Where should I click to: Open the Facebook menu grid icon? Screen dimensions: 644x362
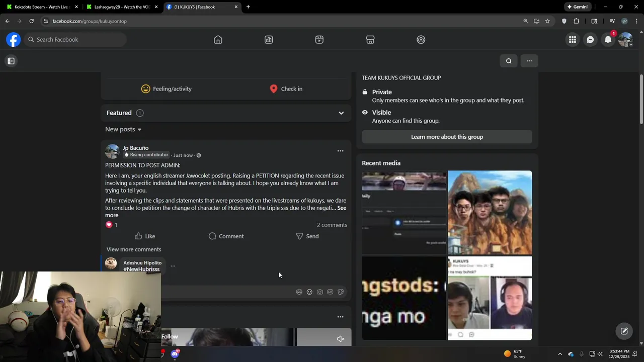pyautogui.click(x=573, y=40)
